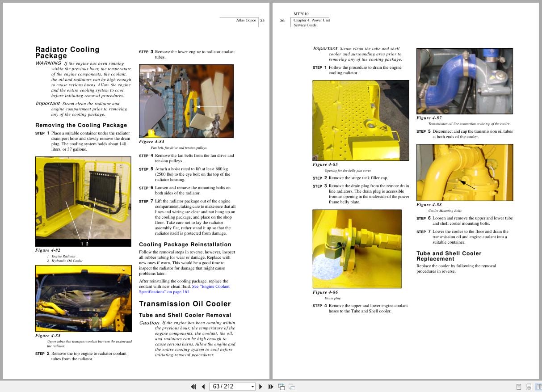Click the Figure 4-86 caption label

325,292
